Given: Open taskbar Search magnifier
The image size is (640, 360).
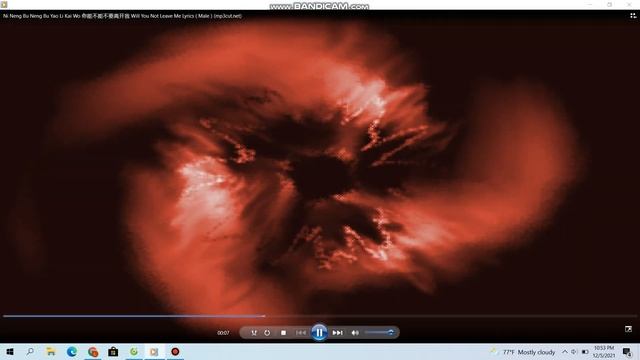Looking at the screenshot, I should point(30,352).
